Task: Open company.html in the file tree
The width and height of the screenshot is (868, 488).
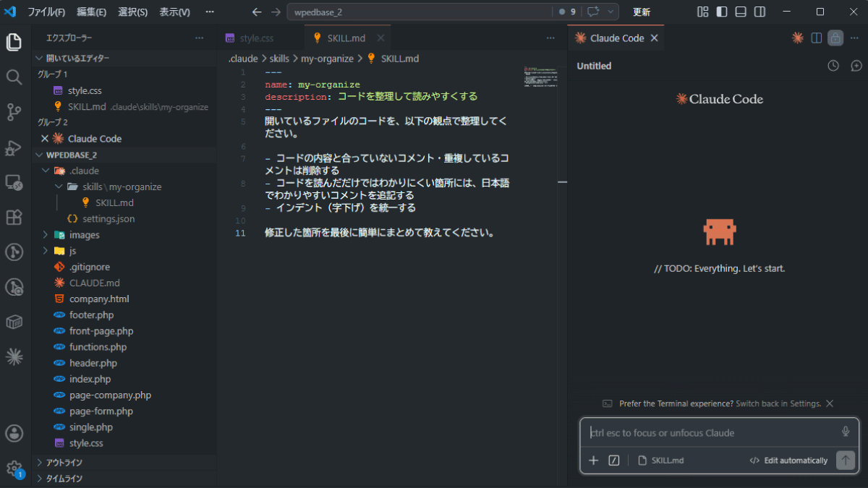Action: (99, 299)
